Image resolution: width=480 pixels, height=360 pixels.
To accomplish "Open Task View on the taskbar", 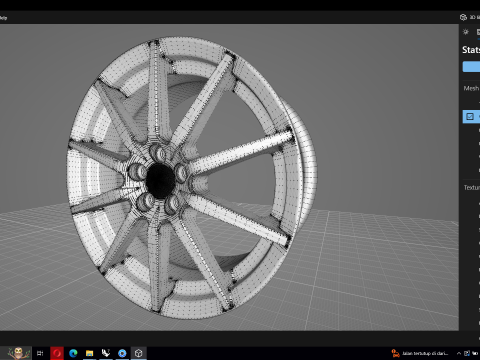I will point(40,353).
